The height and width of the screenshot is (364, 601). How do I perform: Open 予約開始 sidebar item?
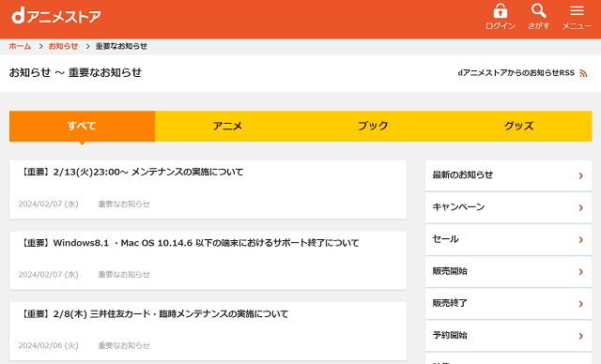point(509,336)
